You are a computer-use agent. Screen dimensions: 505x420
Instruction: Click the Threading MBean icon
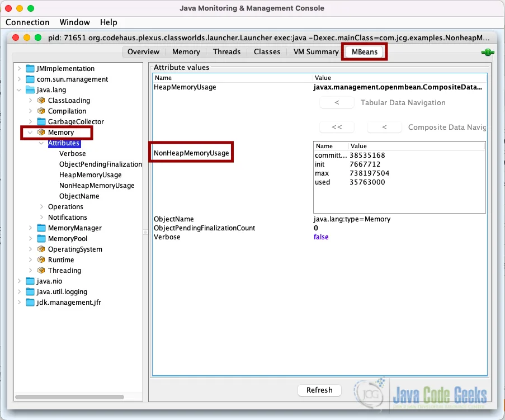point(41,271)
